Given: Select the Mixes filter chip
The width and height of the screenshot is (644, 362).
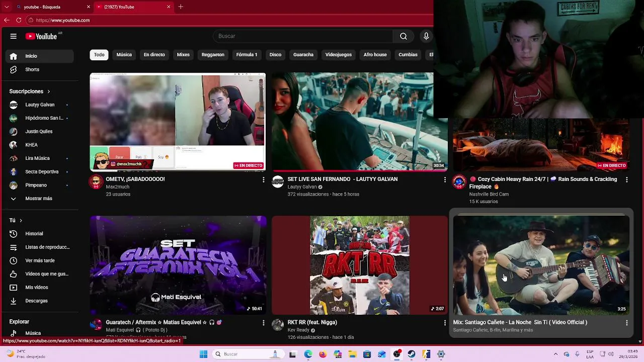Looking at the screenshot, I should tap(183, 55).
